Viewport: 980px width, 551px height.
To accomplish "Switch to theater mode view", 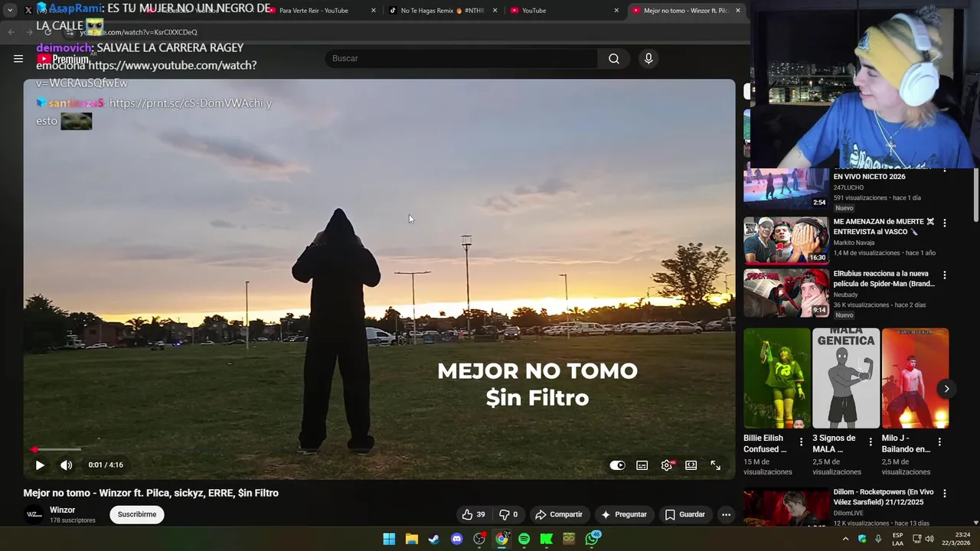I will 691,465.
